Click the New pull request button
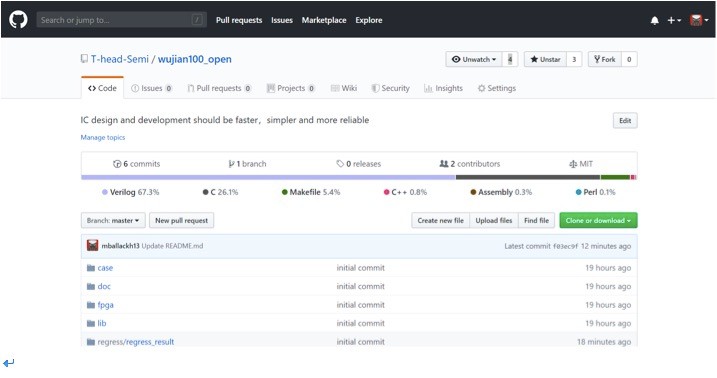 [181, 220]
